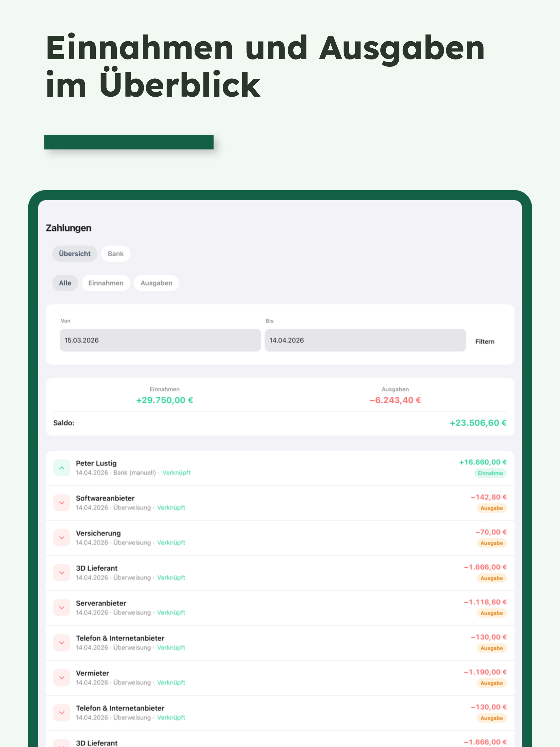Select the Alle filter chip
560x747 pixels.
[65, 283]
